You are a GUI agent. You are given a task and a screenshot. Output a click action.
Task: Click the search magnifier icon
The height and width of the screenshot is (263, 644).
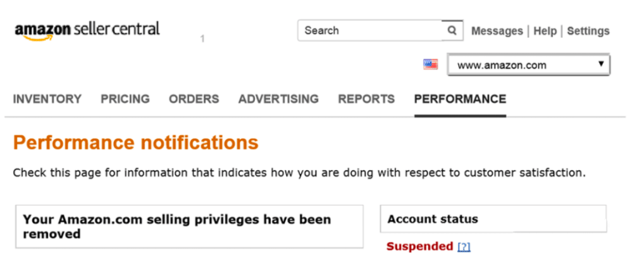(452, 30)
